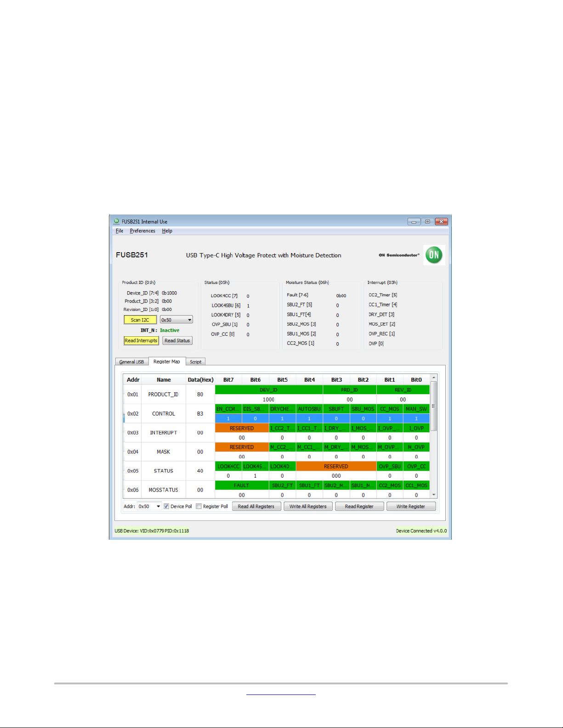Click the 80 data value for PRODUCT_ID
Viewport: 563px width, 728px height.
[200, 395]
